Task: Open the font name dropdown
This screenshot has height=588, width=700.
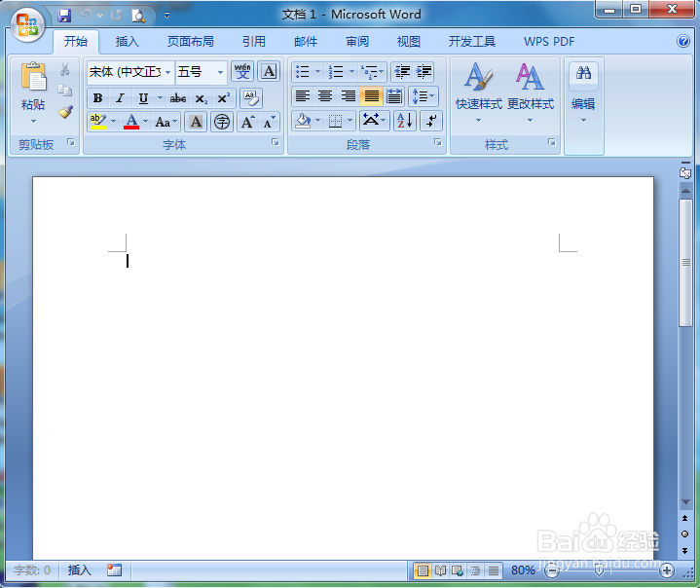Action: click(167, 72)
